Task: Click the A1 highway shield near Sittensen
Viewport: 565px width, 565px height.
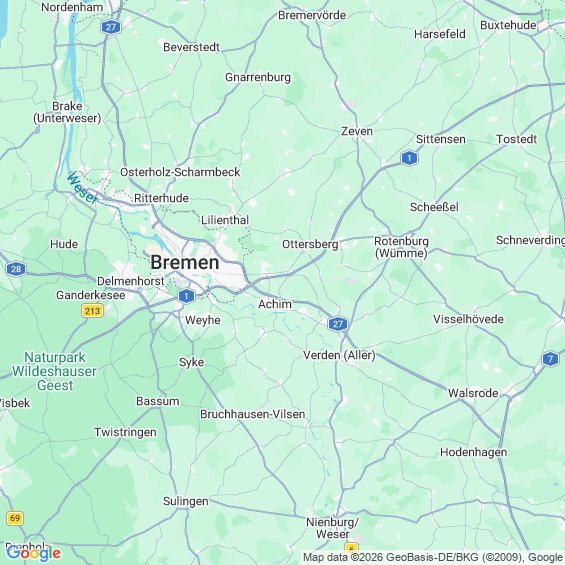Action: point(409,158)
